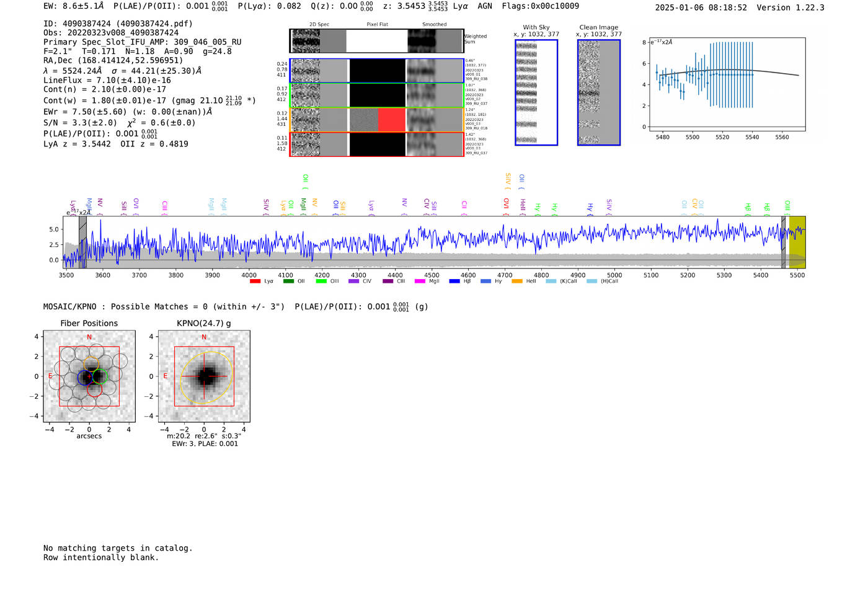Click the Gaussian line fit plot

point(727,84)
